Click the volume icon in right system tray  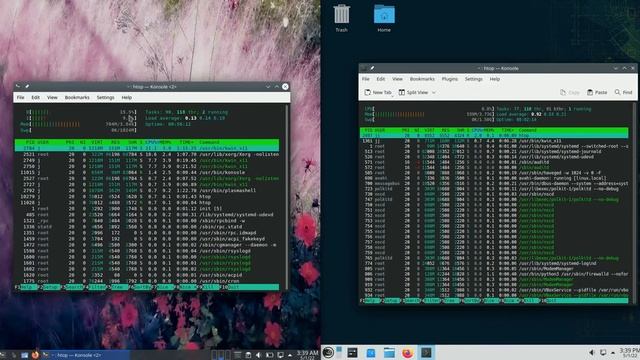(x=592, y=352)
